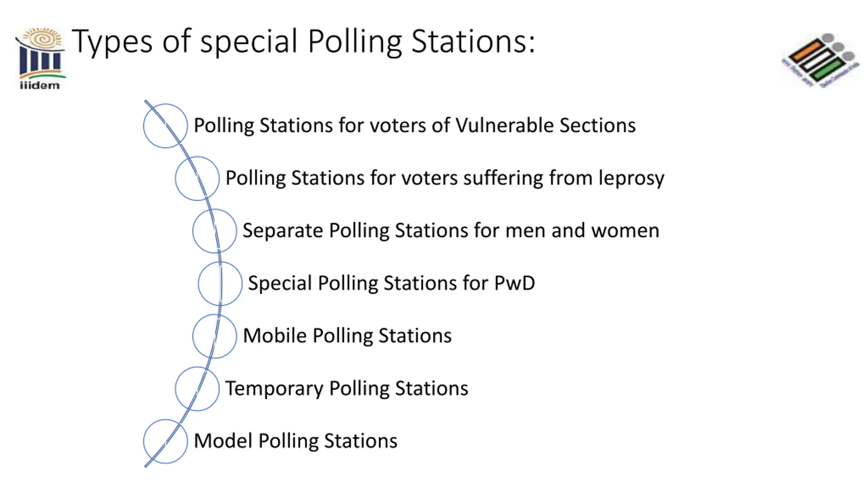Image resolution: width=868 pixels, height=488 pixels.
Task: Select 'Separate Polling Stations for men and women' text
Action: point(451,230)
